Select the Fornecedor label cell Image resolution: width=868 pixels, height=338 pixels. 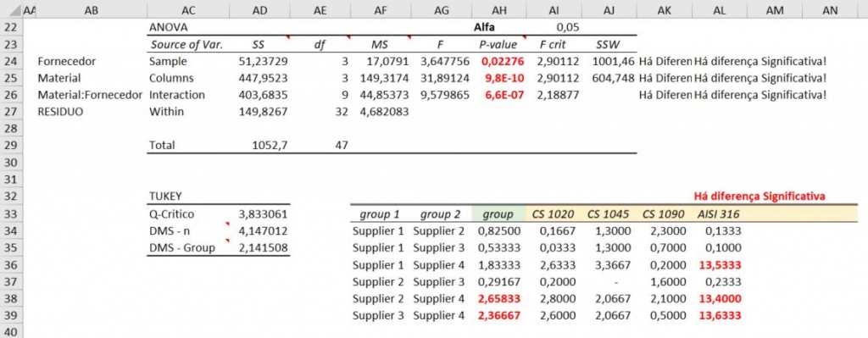(x=67, y=61)
